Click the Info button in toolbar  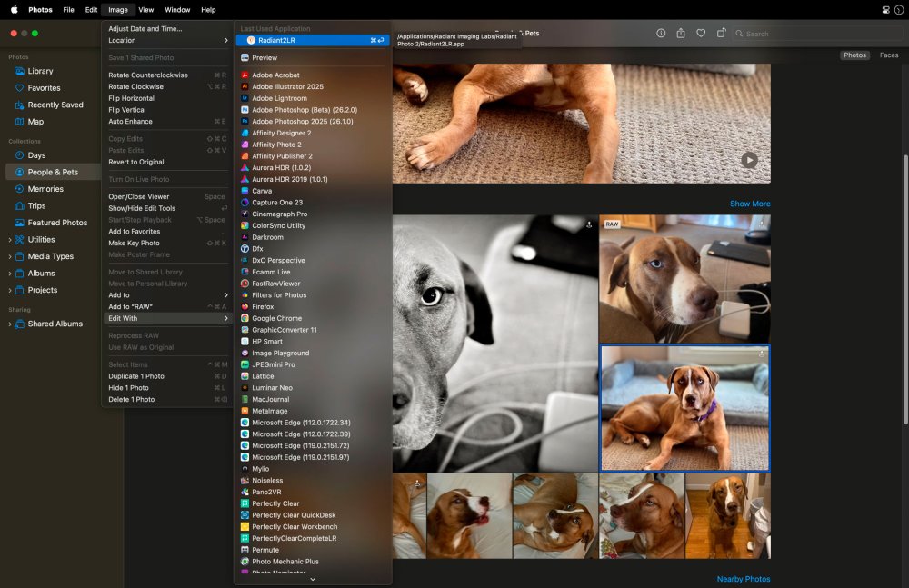tap(661, 34)
